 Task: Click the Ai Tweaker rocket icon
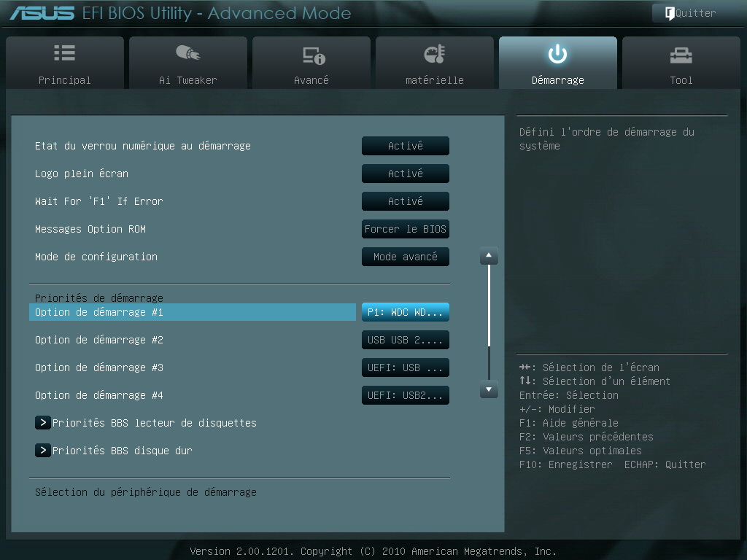tap(187, 52)
